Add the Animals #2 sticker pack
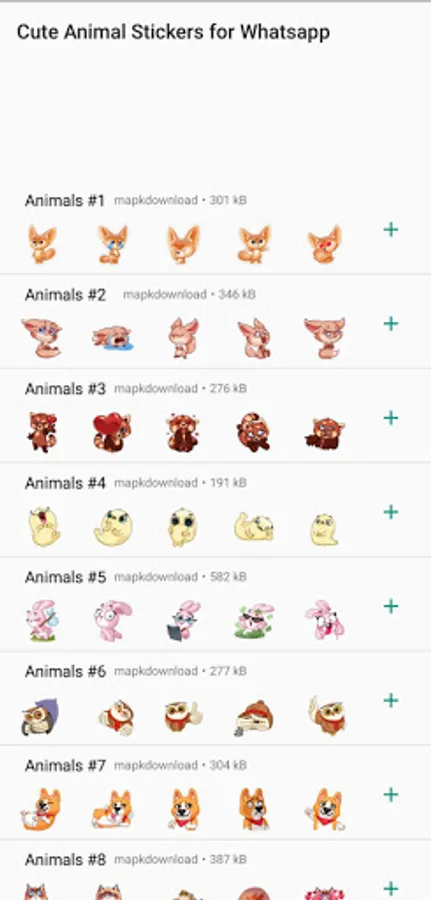This screenshot has height=900, width=431. coord(391,324)
